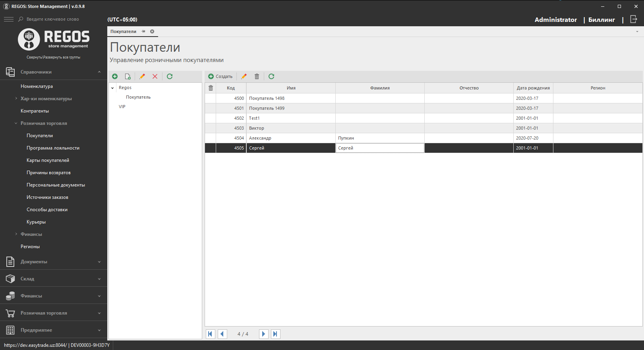
Task: Collapse the Справочники section
Action: pos(99,72)
